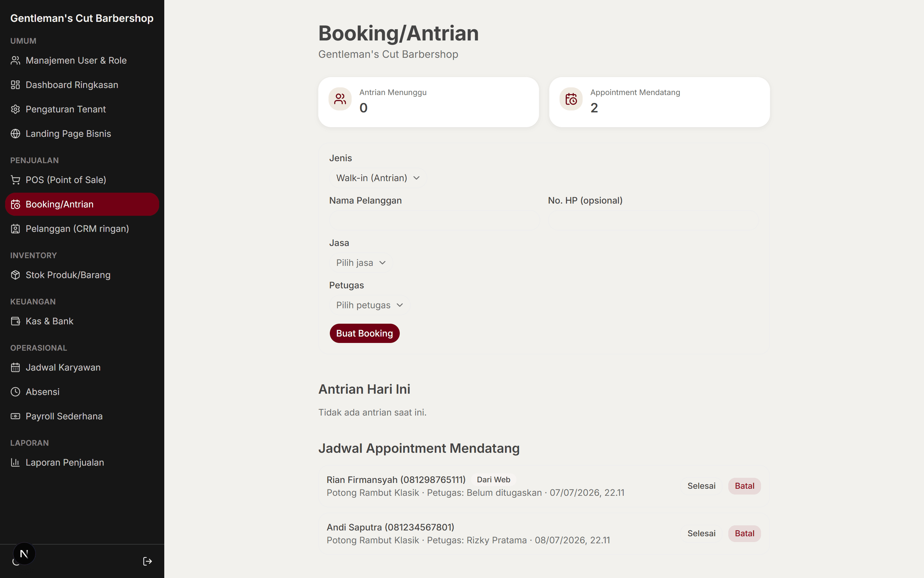Click the round N avatar badge
Viewport: 924px width, 578px height.
coord(24,554)
